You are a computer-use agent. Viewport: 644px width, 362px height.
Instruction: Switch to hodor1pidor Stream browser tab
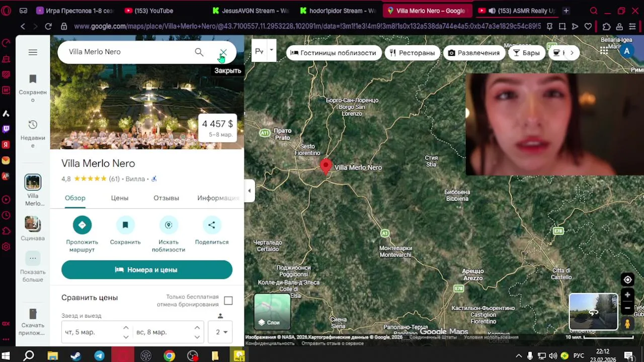[x=338, y=11]
